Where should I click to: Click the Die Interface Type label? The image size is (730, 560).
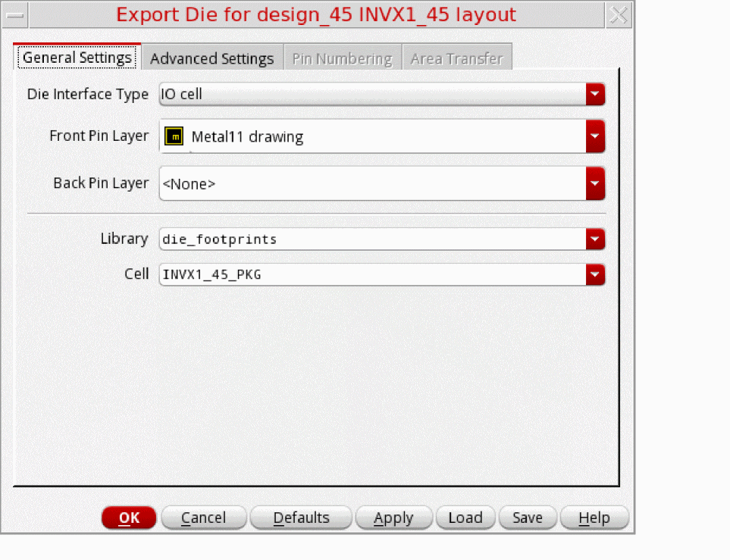(87, 95)
